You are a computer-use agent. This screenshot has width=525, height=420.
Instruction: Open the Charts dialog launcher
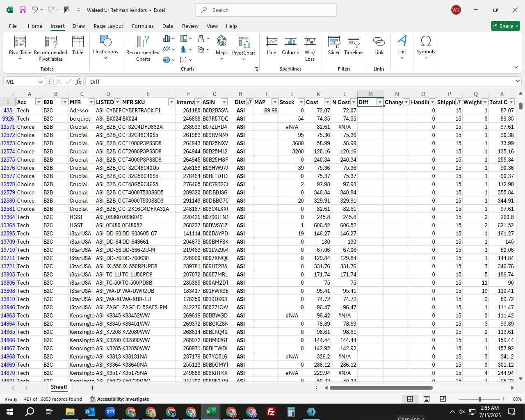pyautogui.click(x=256, y=69)
